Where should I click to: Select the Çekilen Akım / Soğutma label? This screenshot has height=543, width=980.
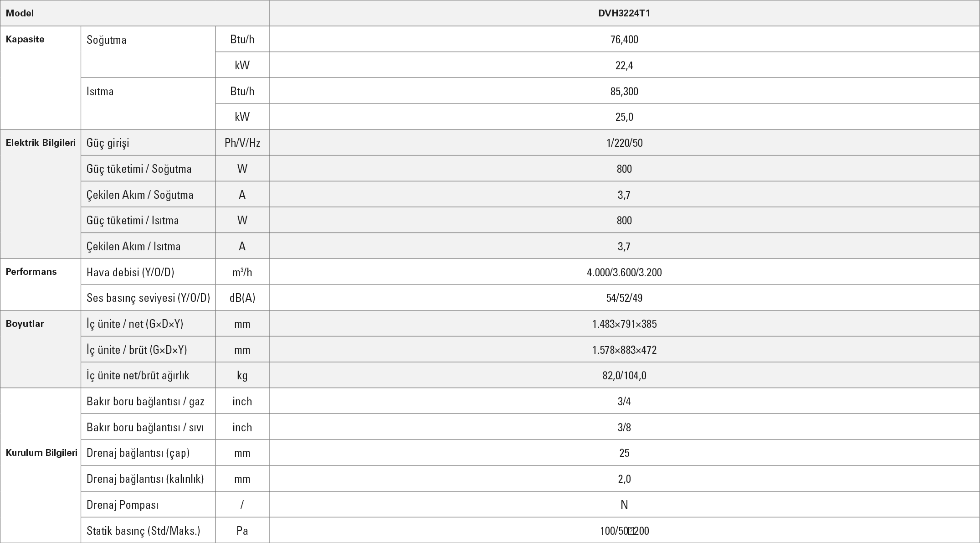coord(140,195)
